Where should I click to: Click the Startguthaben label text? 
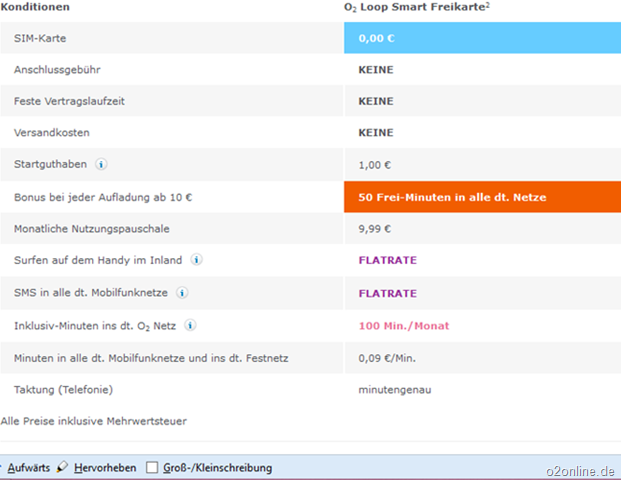point(50,164)
